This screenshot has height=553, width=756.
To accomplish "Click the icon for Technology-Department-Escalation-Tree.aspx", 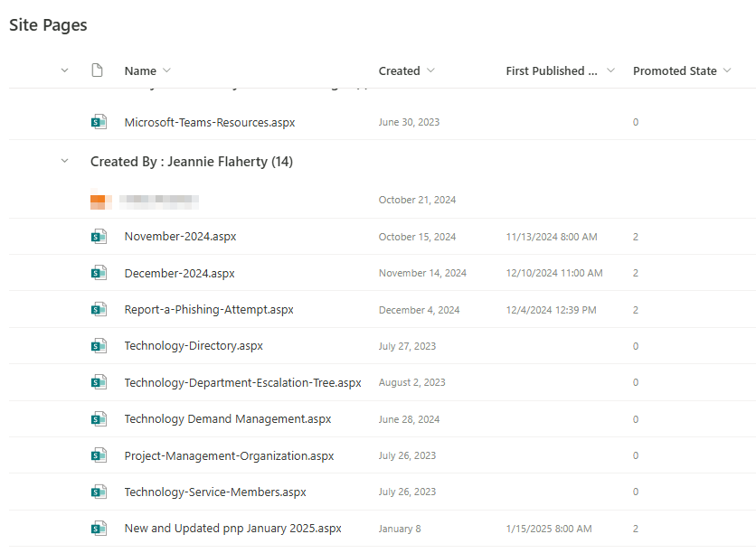I will (x=99, y=382).
